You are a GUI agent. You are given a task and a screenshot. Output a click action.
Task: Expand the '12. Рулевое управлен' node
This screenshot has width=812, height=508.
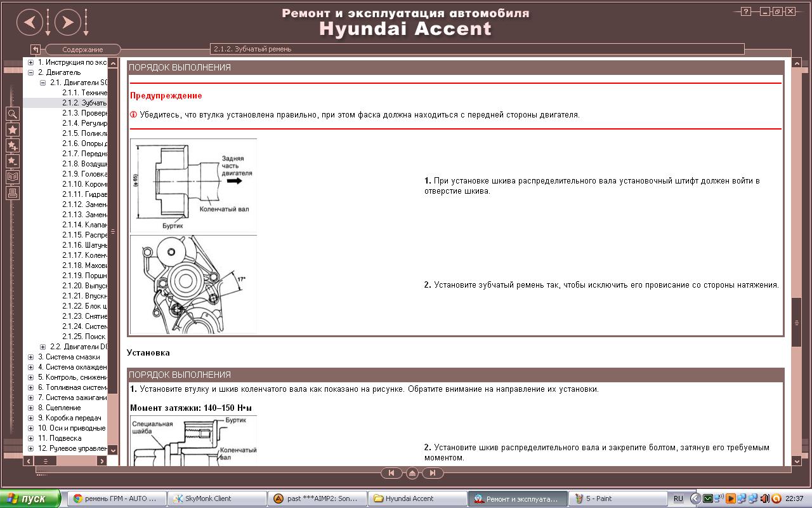point(31,448)
